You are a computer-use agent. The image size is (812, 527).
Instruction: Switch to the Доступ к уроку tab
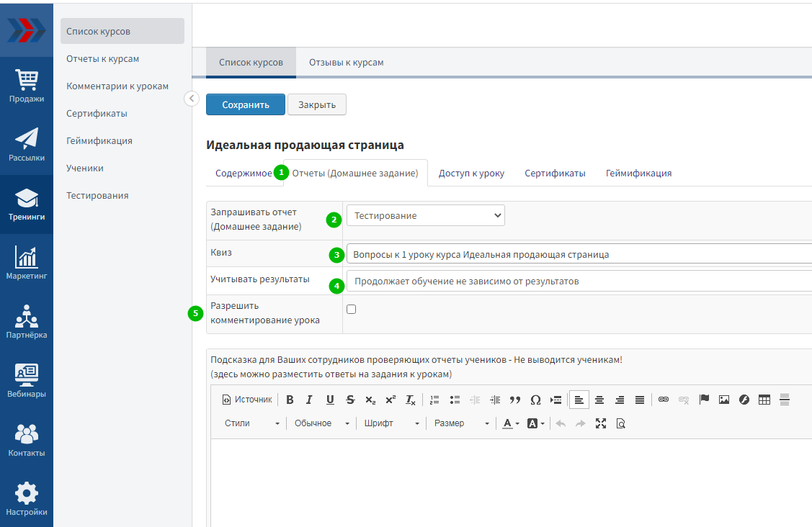pos(471,174)
